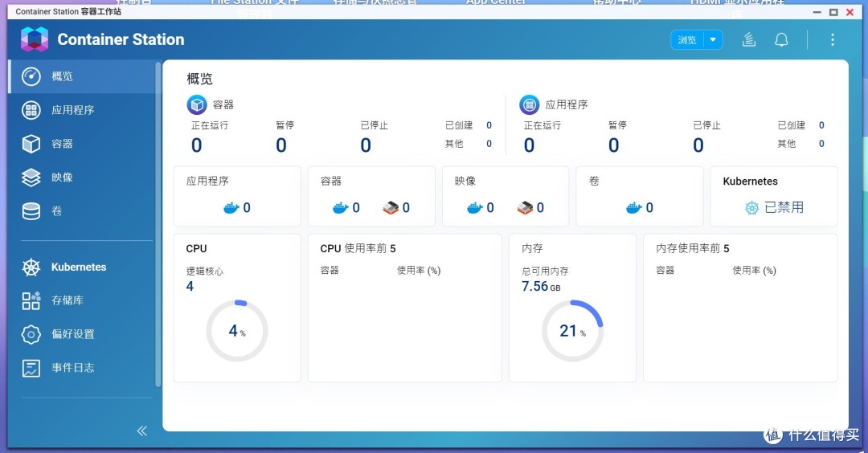Click LXD icon in 映像 card
This screenshot has width=868, height=453.
[525, 208]
